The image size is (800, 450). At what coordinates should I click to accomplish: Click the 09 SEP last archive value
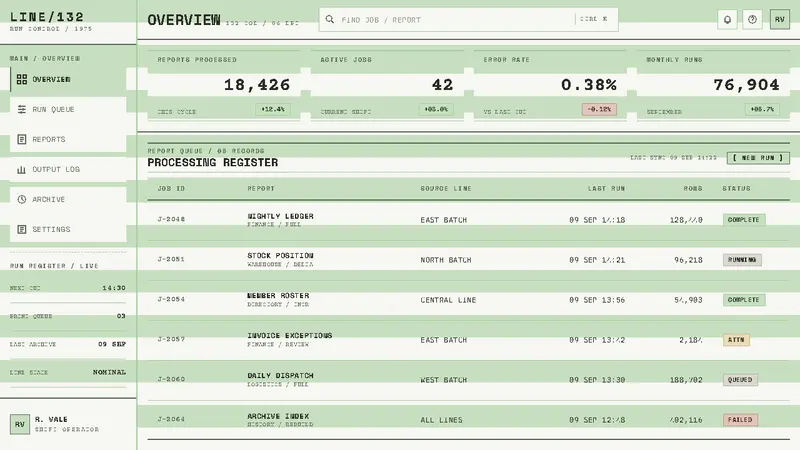coord(112,344)
